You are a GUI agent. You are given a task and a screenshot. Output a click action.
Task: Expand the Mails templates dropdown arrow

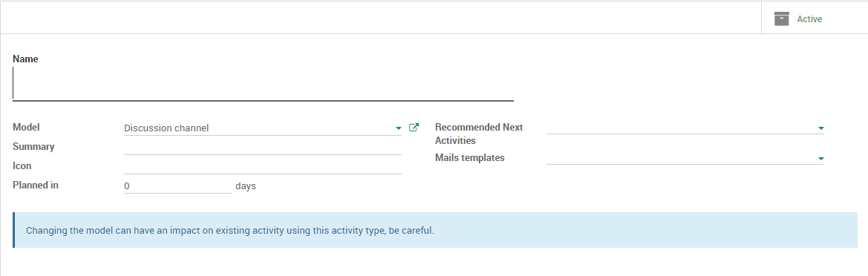821,159
